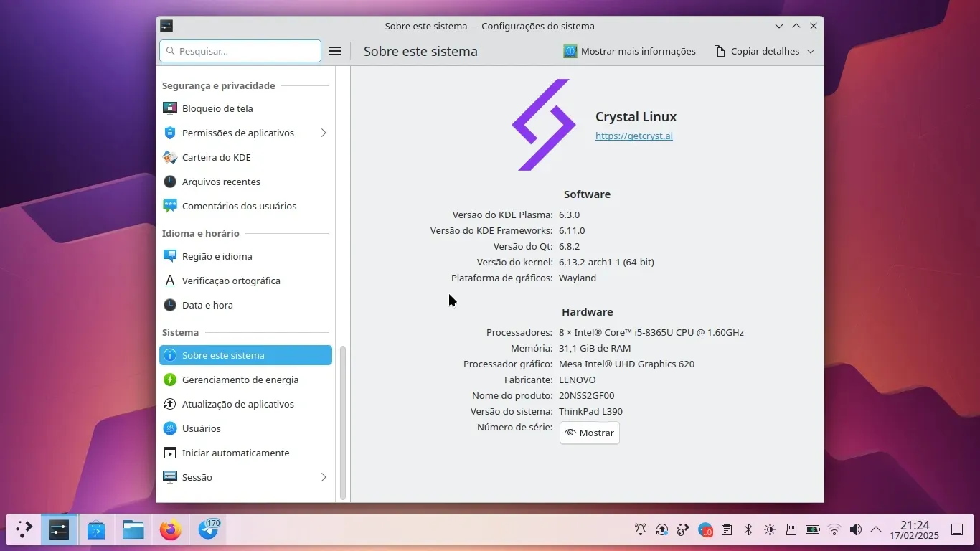The width and height of the screenshot is (980, 551).
Task: Open the volume tray icon
Action: 855,530
